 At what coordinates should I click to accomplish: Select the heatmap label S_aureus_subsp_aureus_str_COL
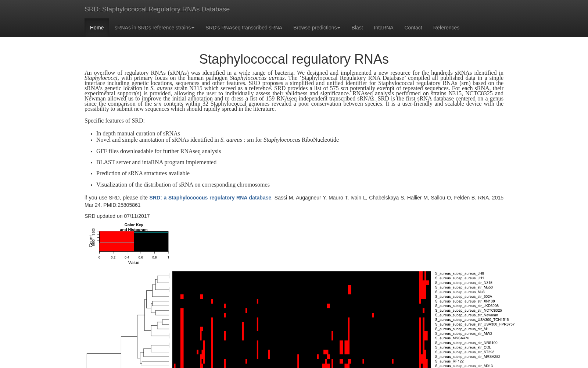pos(463,347)
